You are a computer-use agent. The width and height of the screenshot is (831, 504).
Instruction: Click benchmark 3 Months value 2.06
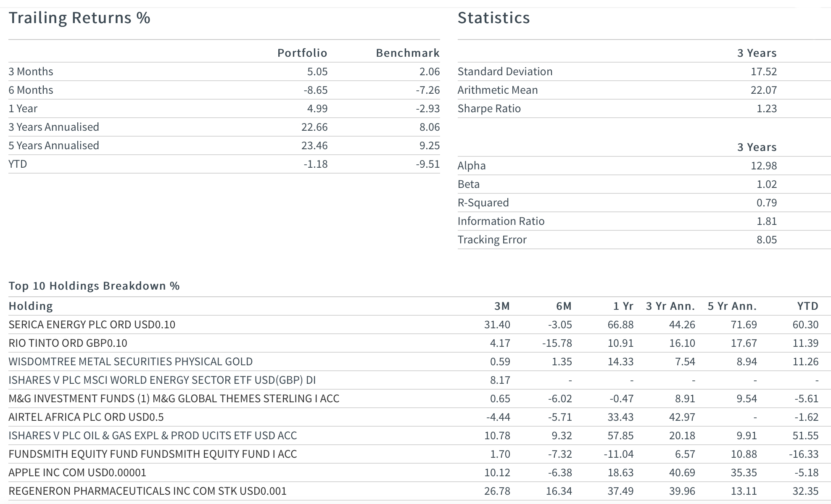[x=430, y=71]
